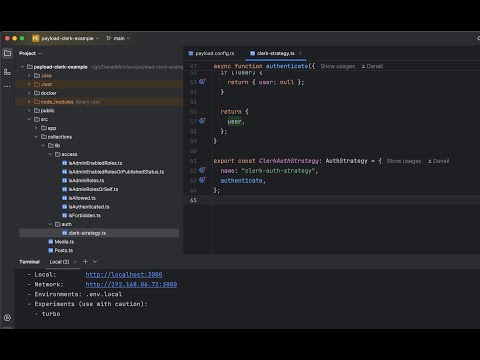Collapse the payload-clerk-example root node
The width and height of the screenshot is (480, 360).
click(x=22, y=67)
